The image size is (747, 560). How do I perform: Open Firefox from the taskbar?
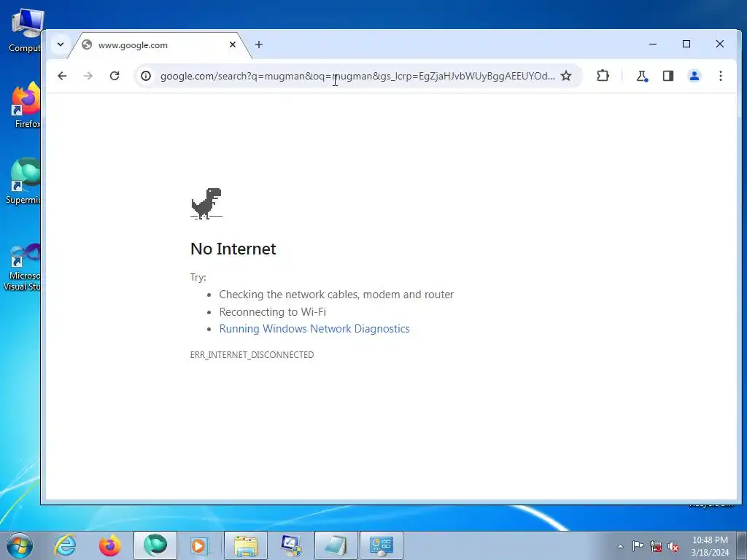click(x=110, y=545)
